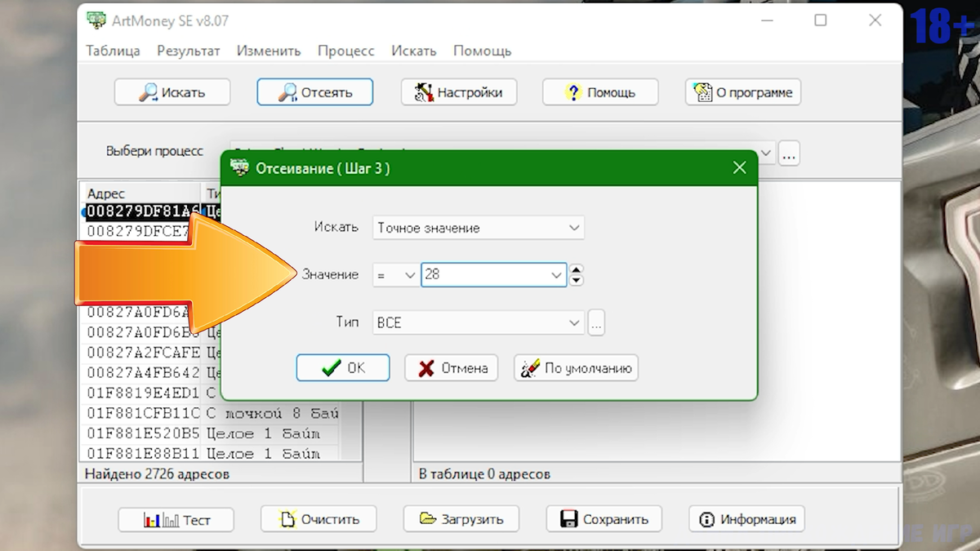
Task: Cancel the dialog with the Отмена button
Action: 452,368
